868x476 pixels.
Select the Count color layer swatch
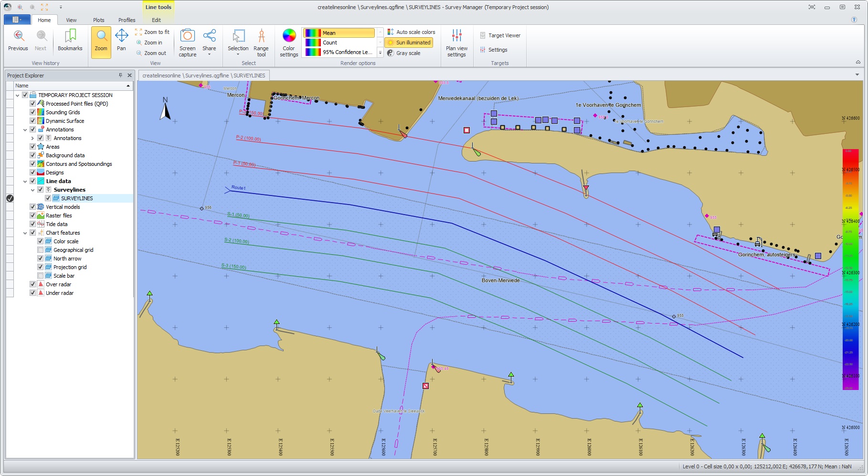[313, 43]
